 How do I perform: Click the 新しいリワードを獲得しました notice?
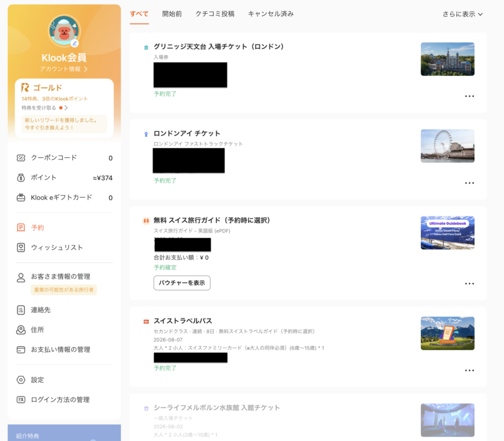[64, 124]
